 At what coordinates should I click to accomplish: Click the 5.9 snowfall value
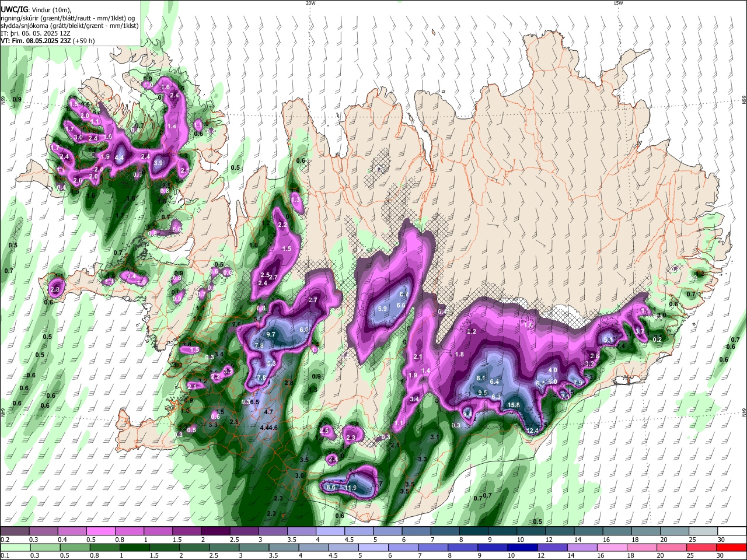383,309
